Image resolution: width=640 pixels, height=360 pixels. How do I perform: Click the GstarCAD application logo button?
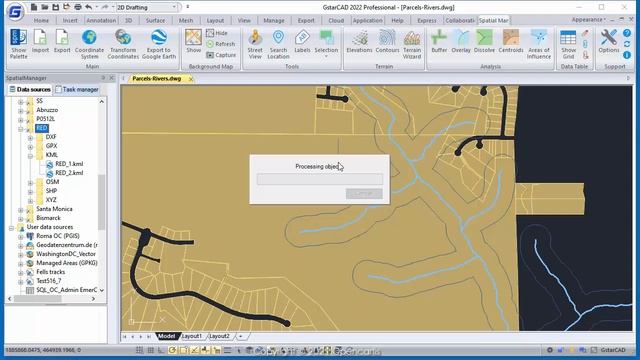(x=15, y=11)
